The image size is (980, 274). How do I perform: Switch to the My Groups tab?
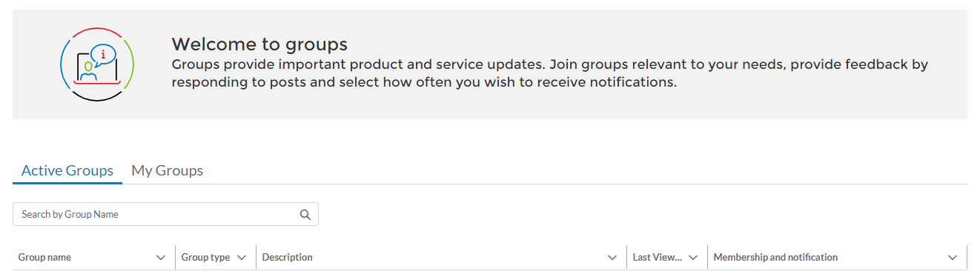coord(167,170)
